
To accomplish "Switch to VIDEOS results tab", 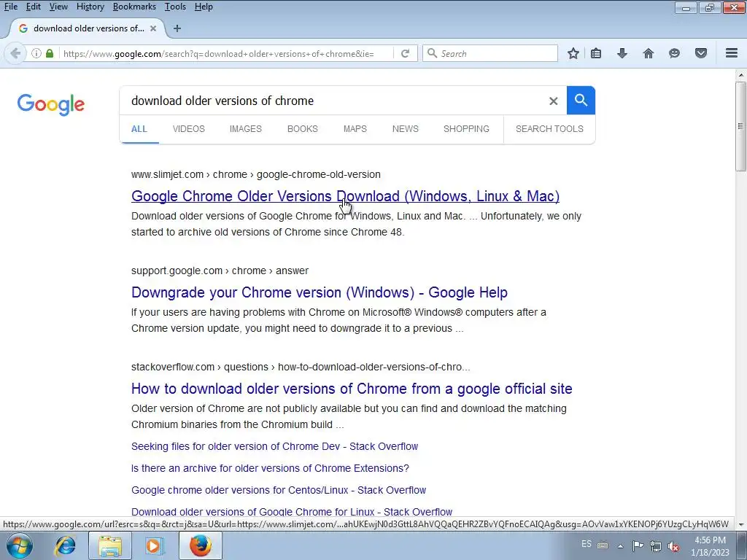I will 189,129.
